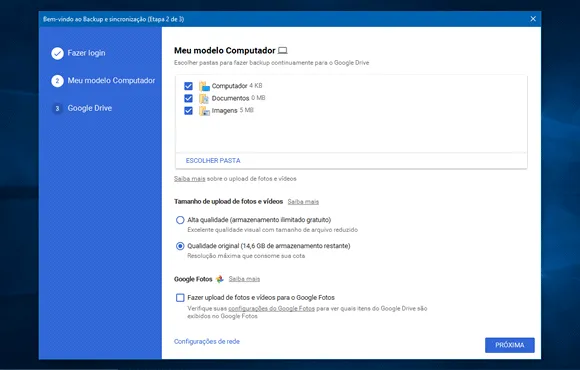Click the Computador folder icon

pyautogui.click(x=204, y=86)
